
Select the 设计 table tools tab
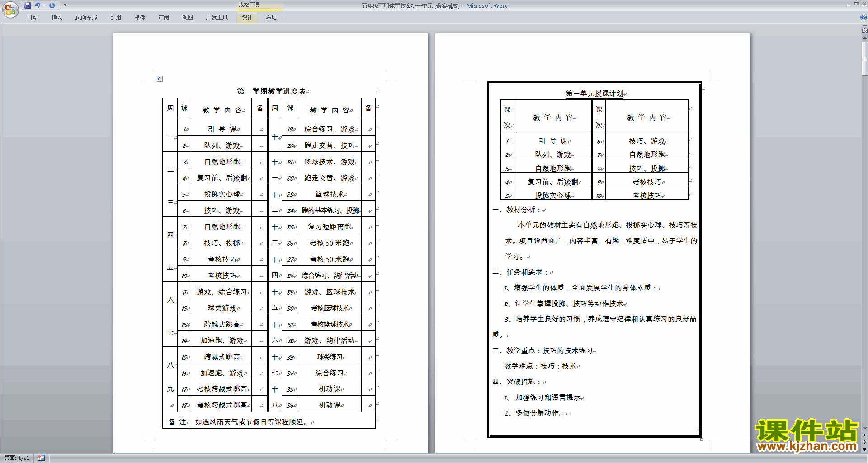pos(247,18)
